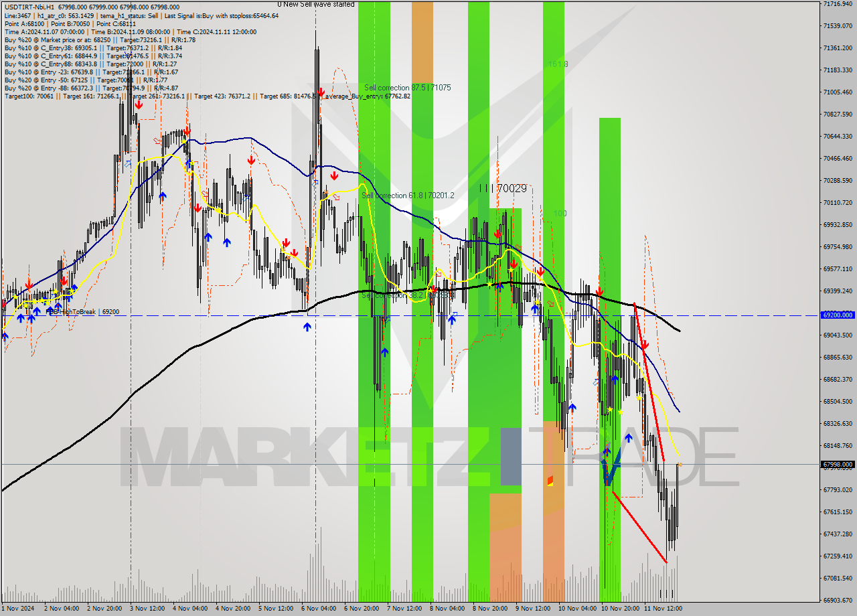Screen dimensions: 857x616
Task: Click the 68865.630 price axis value
Action: pos(838,357)
